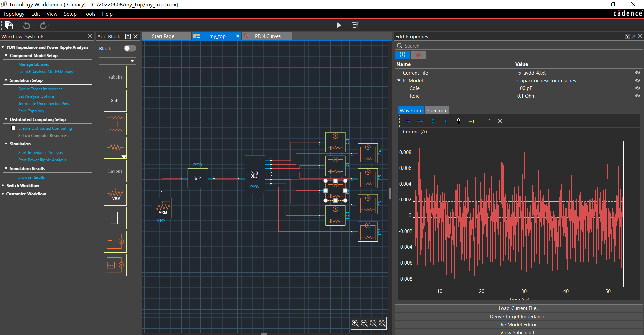
Task: Click the full view waveform icon
Action: tap(513, 121)
